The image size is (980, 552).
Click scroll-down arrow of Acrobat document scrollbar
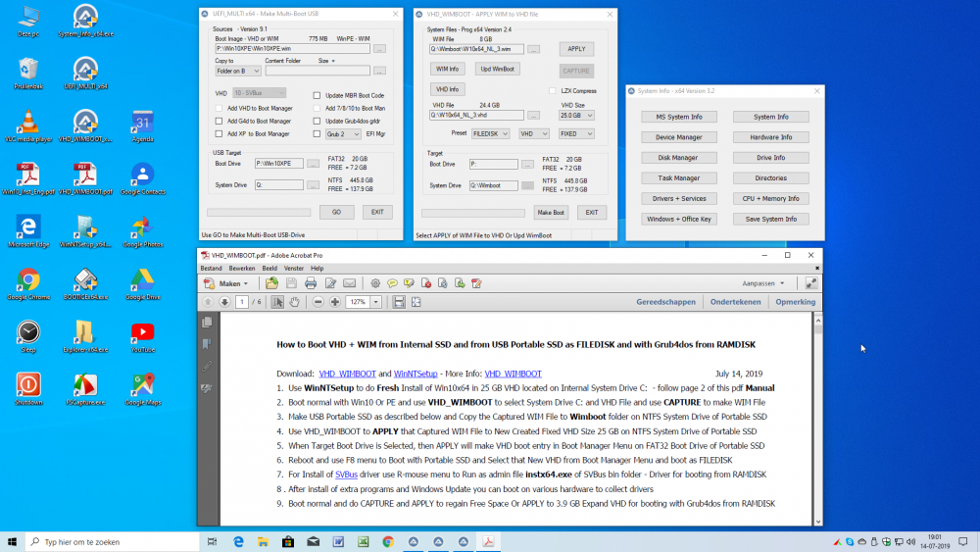817,521
